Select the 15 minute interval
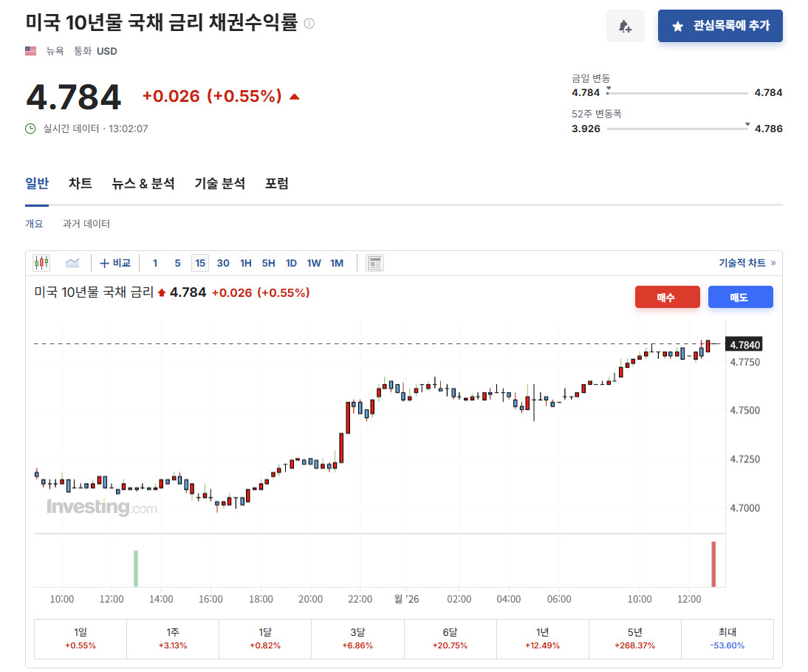 [200, 263]
